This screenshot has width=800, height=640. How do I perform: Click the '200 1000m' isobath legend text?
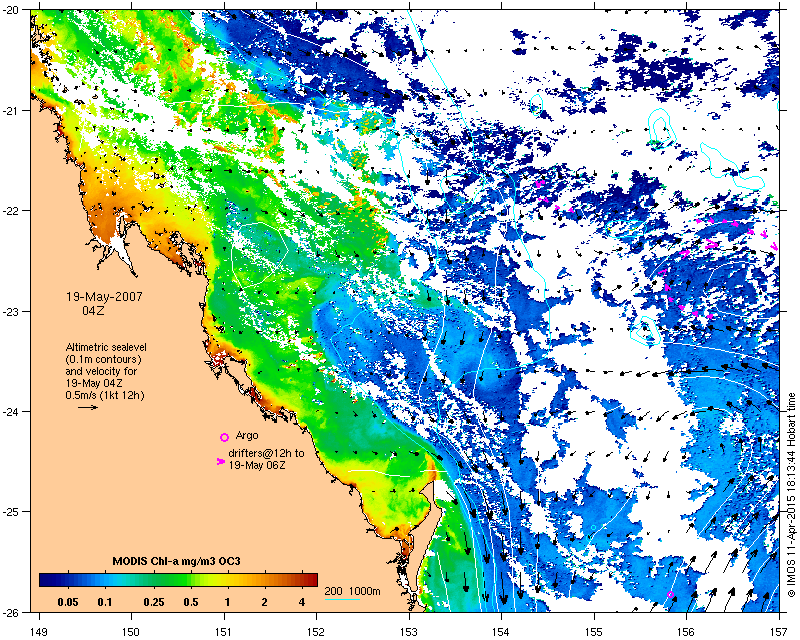pos(352,591)
